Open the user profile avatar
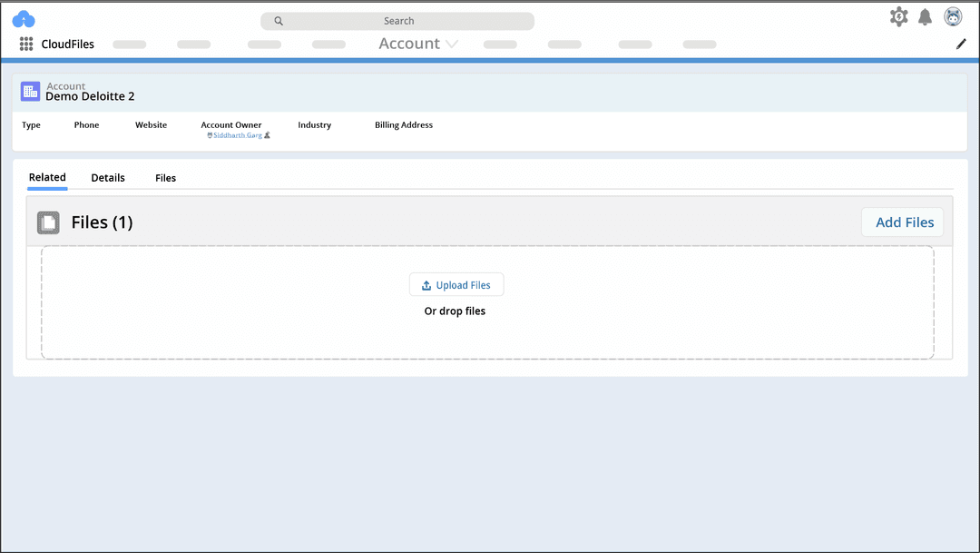This screenshot has width=980, height=553. [x=953, y=16]
